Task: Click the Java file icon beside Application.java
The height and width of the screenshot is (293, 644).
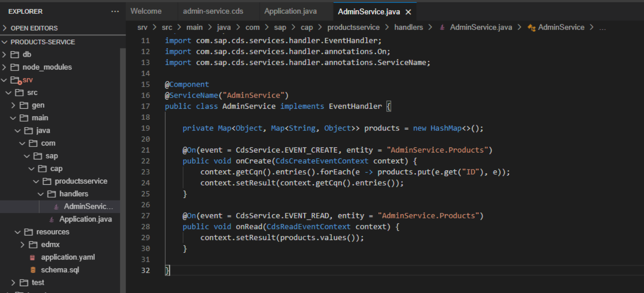Action: [52, 219]
